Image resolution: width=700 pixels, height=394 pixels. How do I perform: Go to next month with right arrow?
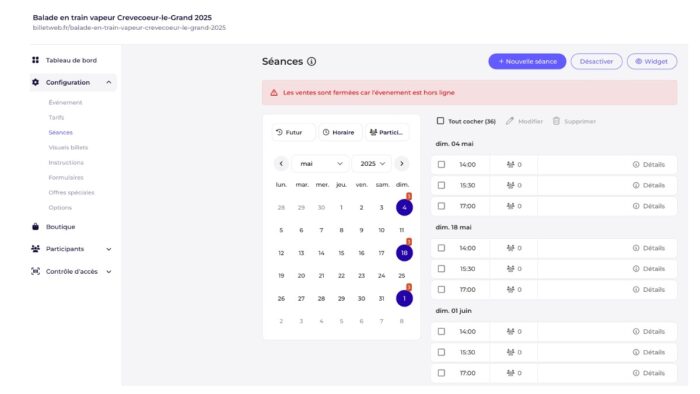click(x=402, y=164)
